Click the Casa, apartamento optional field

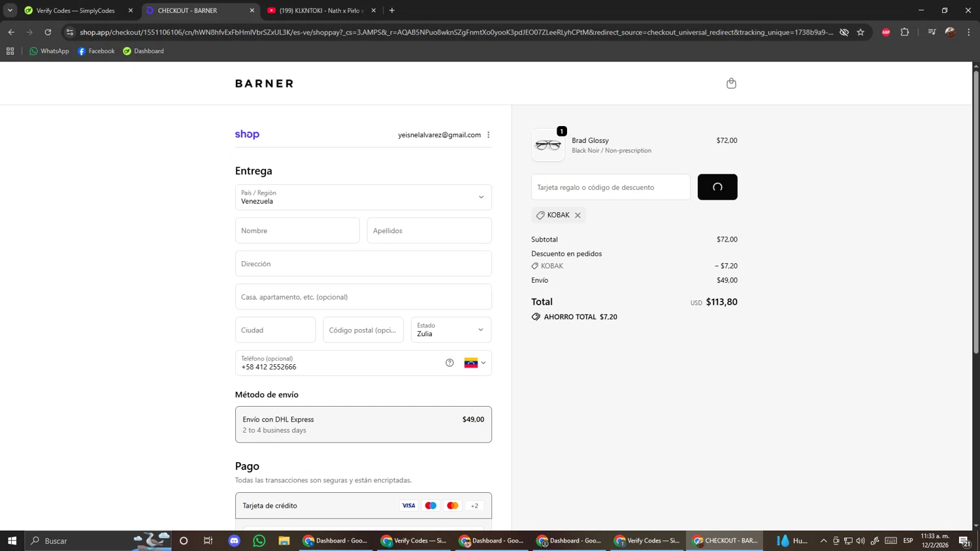click(363, 297)
